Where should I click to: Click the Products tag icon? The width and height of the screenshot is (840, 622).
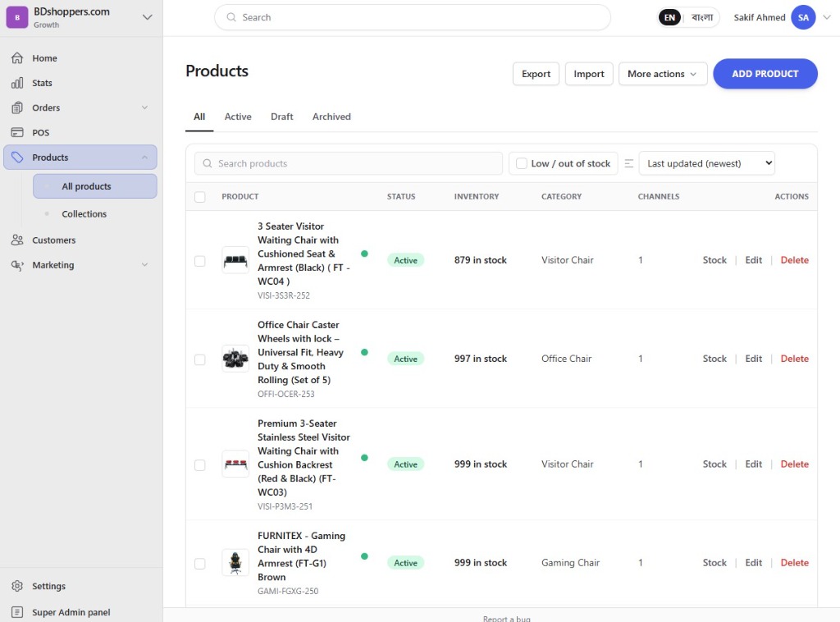coord(17,157)
